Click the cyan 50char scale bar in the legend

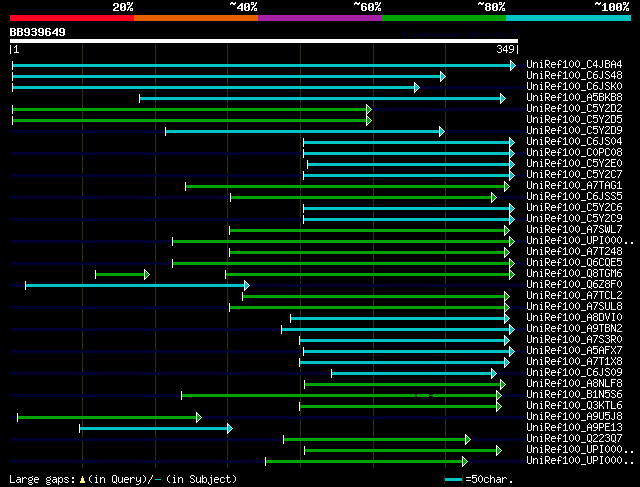pyautogui.click(x=453, y=479)
